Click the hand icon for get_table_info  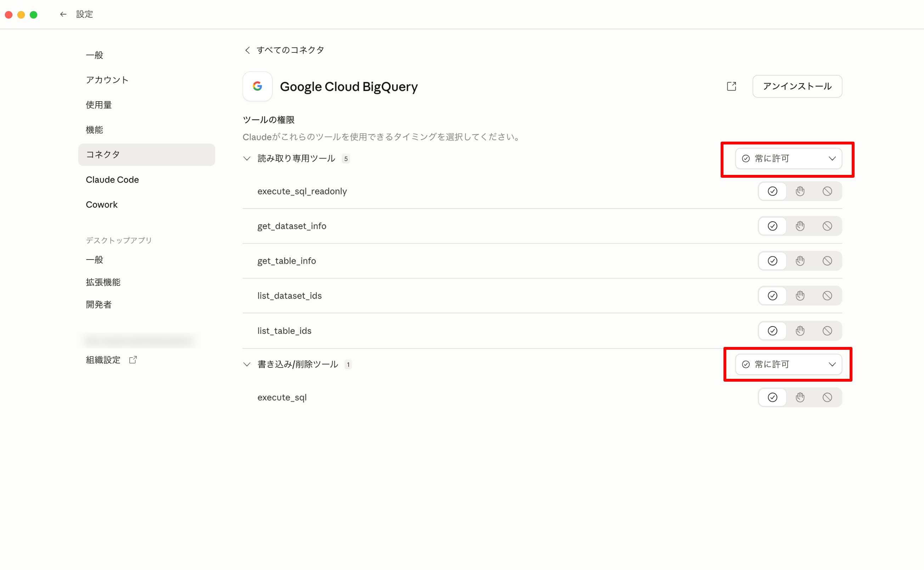tap(800, 261)
